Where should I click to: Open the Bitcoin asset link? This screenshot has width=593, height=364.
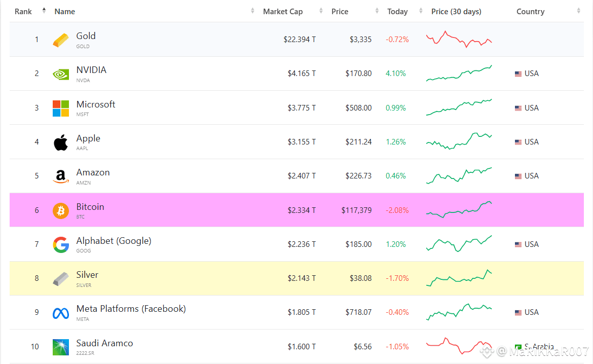coord(90,207)
